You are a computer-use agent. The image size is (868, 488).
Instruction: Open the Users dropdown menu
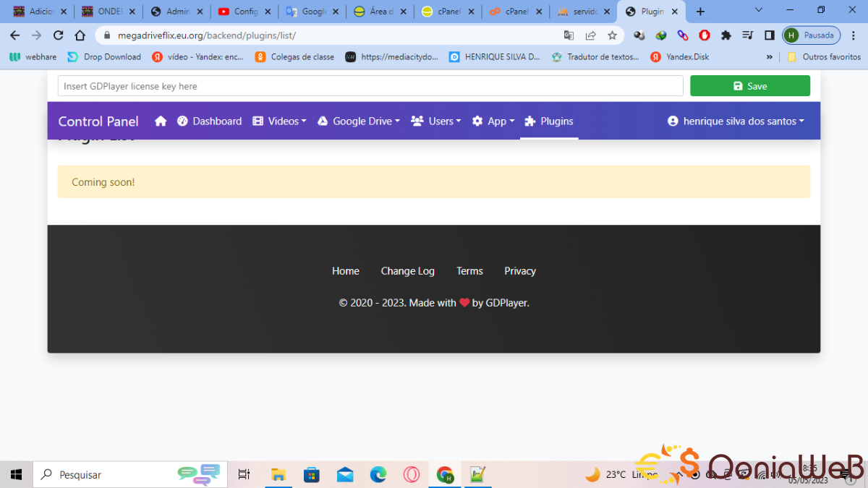pyautogui.click(x=435, y=121)
